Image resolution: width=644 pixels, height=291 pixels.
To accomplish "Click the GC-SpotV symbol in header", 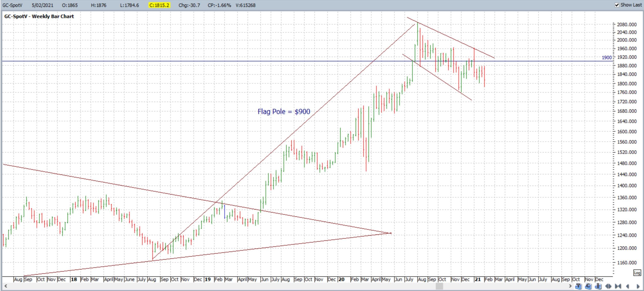I will click(12, 5).
